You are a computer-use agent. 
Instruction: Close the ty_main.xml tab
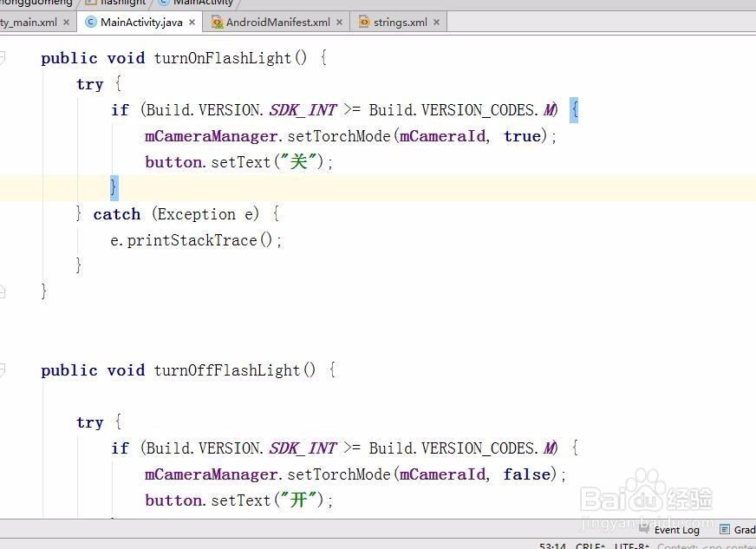tap(67, 23)
